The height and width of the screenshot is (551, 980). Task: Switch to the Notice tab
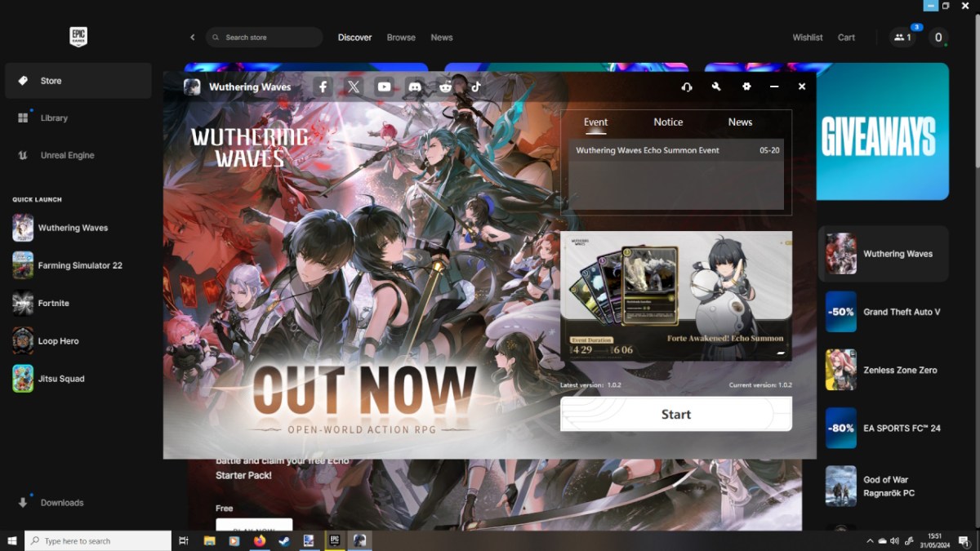coord(668,122)
